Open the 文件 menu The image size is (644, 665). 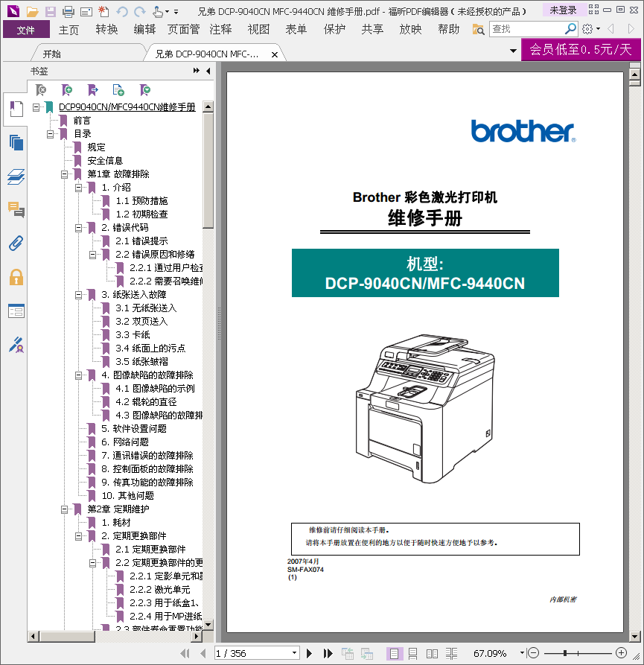26,30
